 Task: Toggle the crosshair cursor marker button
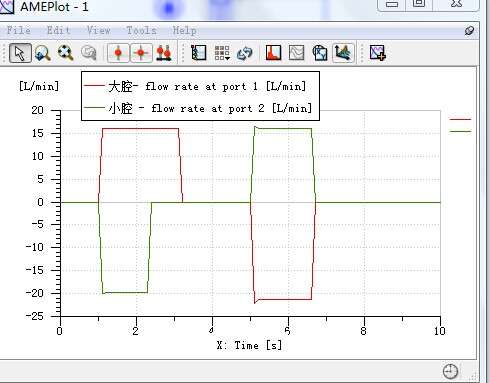click(141, 53)
